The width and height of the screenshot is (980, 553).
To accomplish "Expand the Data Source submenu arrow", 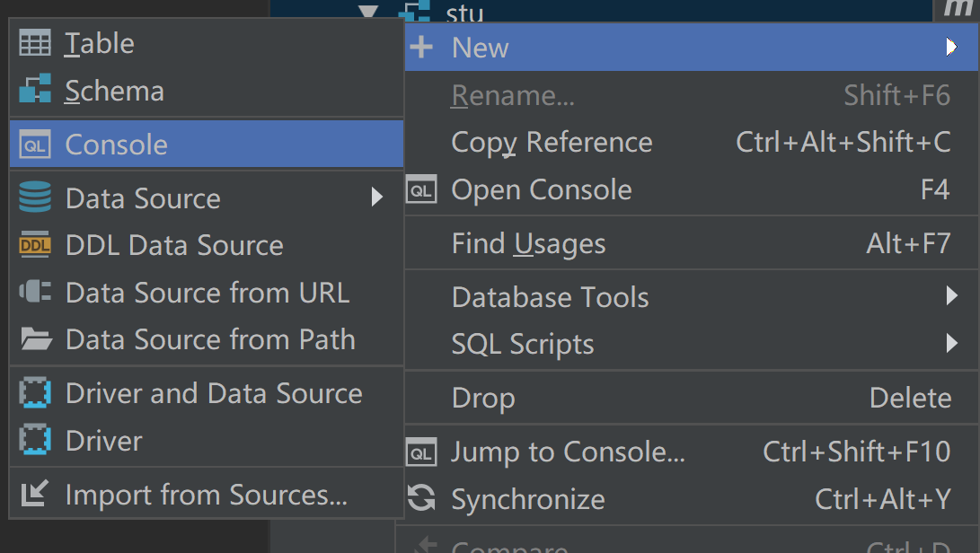I will tap(377, 197).
